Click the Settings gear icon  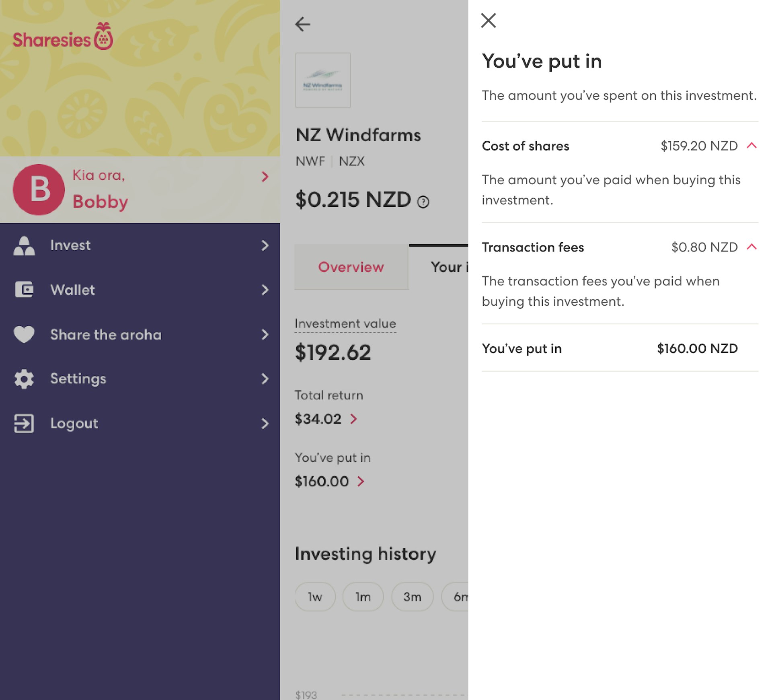[24, 379]
